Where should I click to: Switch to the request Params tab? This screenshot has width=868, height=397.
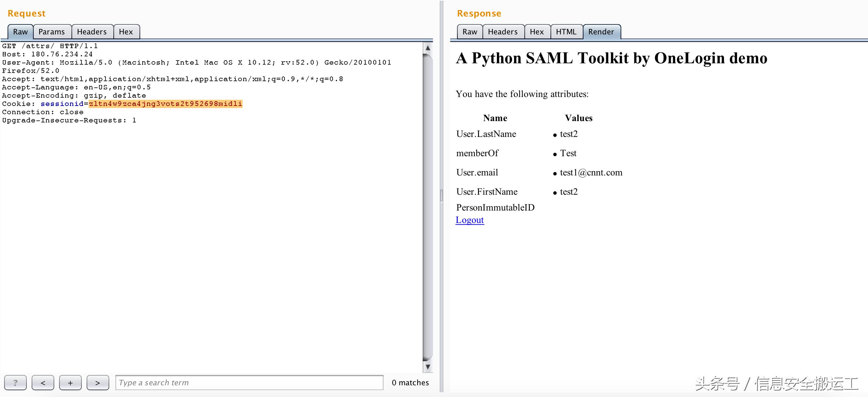tap(52, 32)
